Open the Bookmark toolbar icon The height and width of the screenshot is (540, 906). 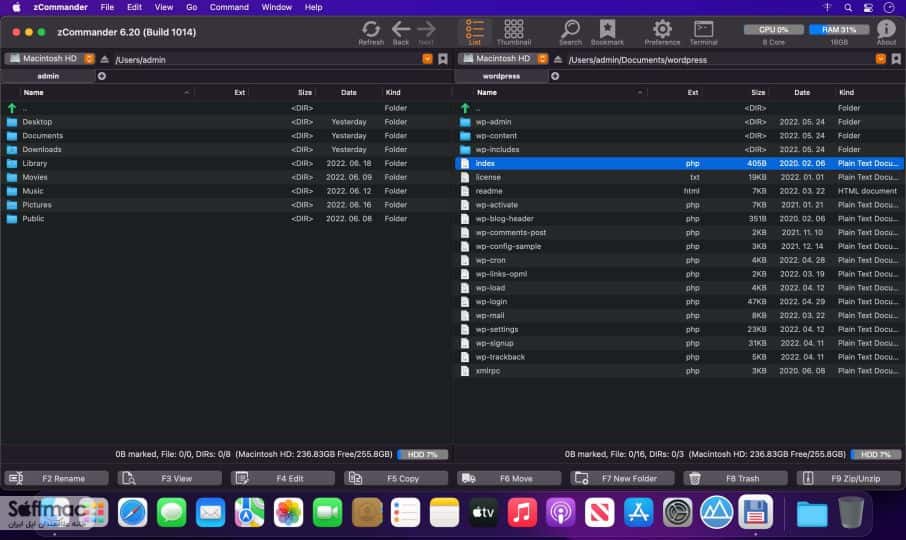pos(607,32)
